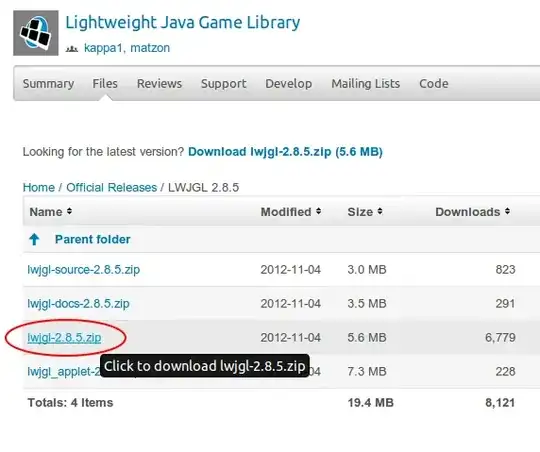
Task: Click the blue Parent folder up arrow
Action: point(34,239)
